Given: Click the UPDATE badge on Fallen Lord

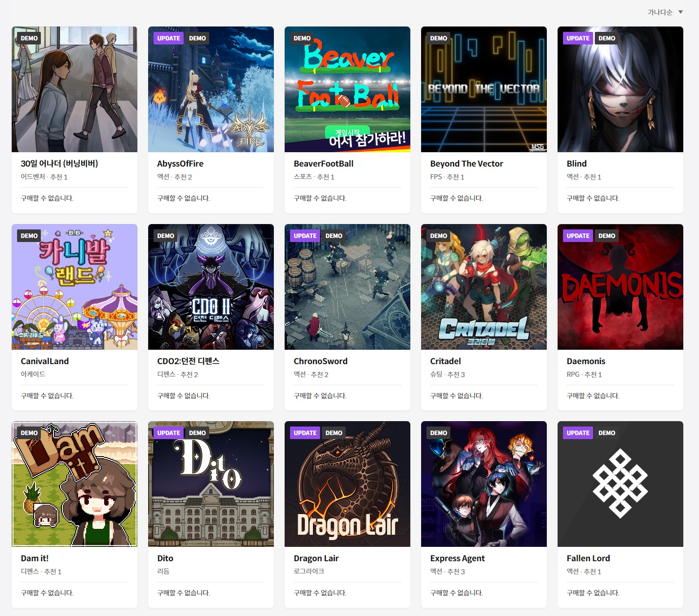Looking at the screenshot, I should coord(578,433).
